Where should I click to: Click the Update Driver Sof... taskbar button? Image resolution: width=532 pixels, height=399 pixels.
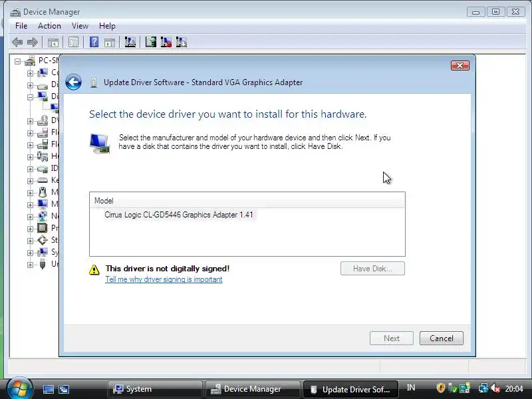point(350,389)
